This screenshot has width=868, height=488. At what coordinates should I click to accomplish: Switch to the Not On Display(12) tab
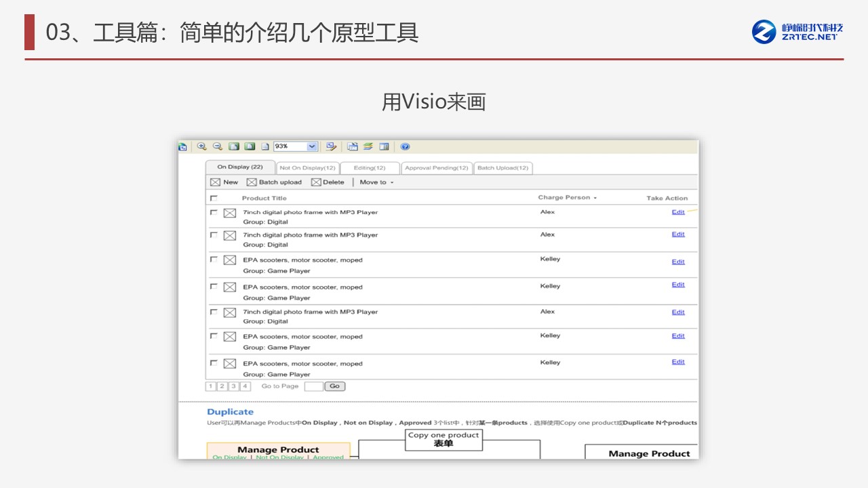[x=307, y=168]
